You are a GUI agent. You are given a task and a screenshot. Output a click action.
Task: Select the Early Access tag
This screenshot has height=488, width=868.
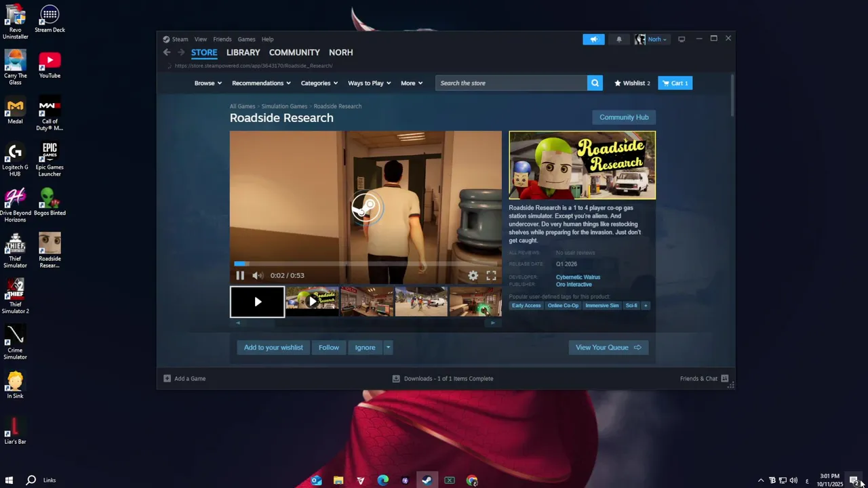coord(526,306)
